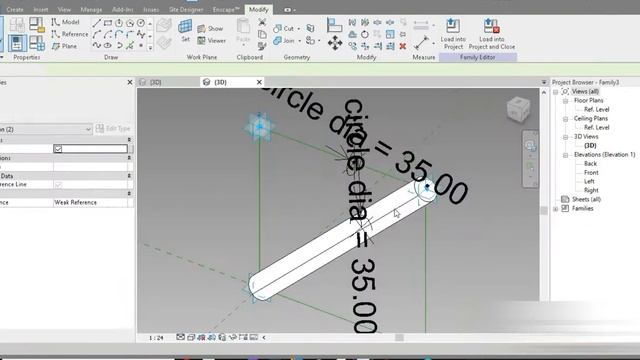Open the Enscape ribbon tab
640x360 pixels.
[x=226, y=9]
